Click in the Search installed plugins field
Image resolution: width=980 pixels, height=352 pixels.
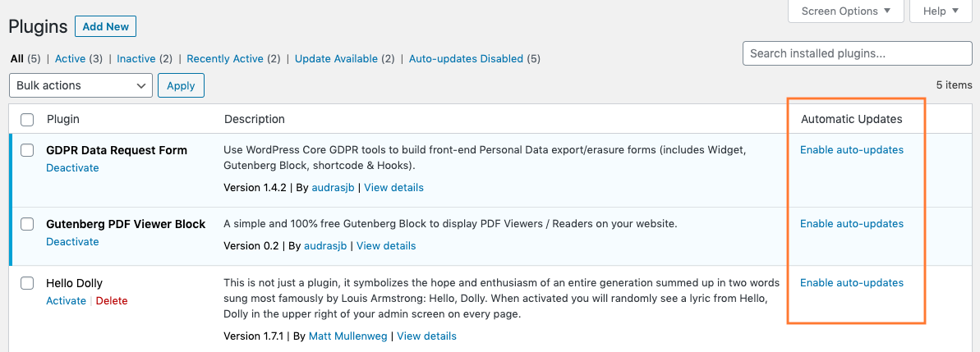(857, 53)
